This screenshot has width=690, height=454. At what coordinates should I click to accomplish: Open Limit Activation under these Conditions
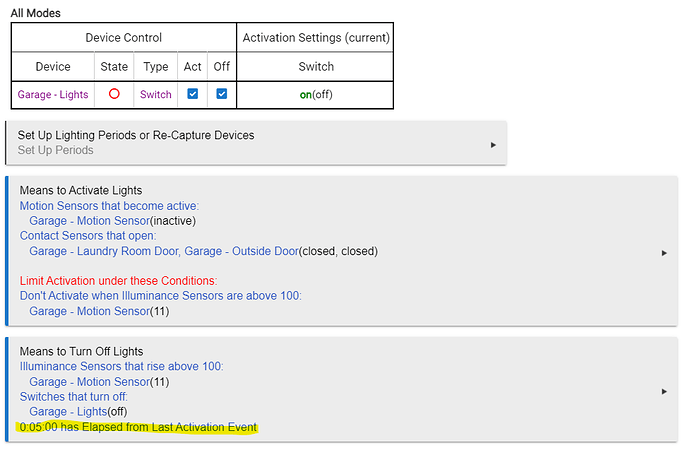point(118,281)
